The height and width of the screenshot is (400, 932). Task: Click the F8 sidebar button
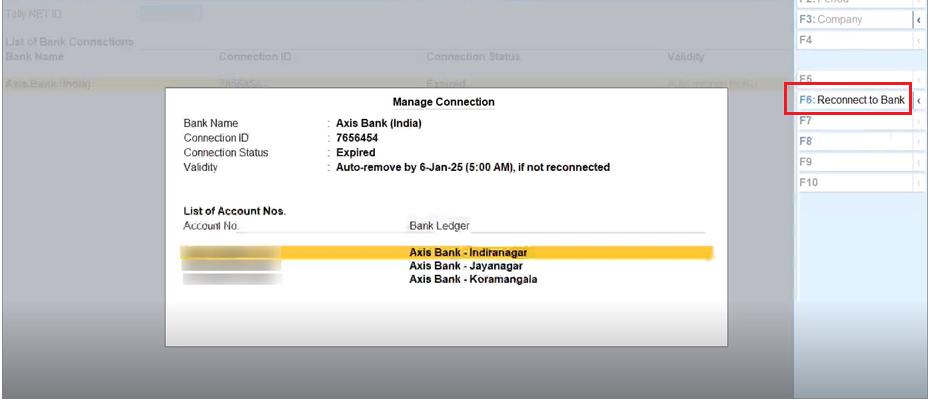tap(854, 141)
